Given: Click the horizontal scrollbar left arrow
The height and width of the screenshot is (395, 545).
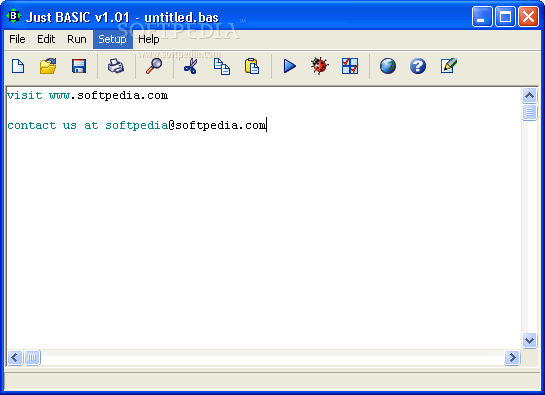Looking at the screenshot, I should (x=15, y=357).
